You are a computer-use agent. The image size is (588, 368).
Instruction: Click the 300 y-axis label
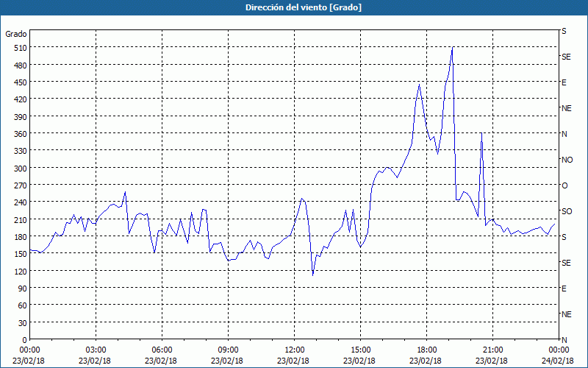pos(21,169)
